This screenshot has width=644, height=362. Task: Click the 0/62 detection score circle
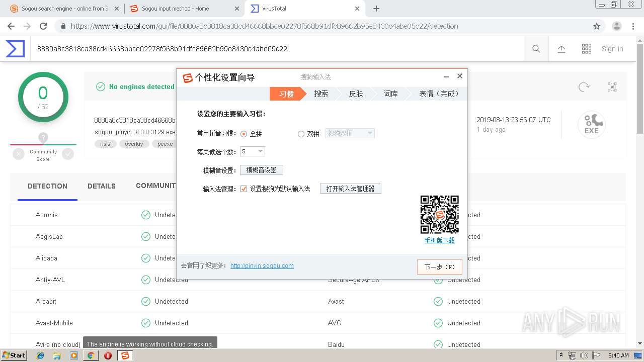coord(43,97)
